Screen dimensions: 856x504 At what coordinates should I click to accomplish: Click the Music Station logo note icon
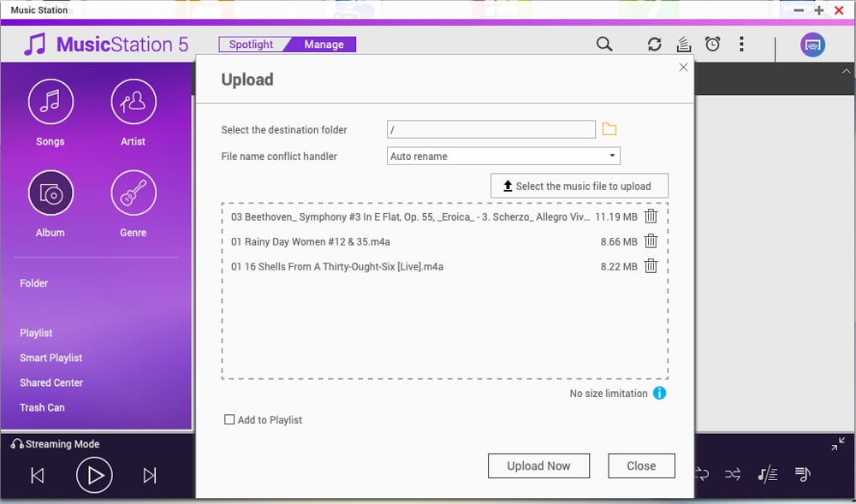35,44
